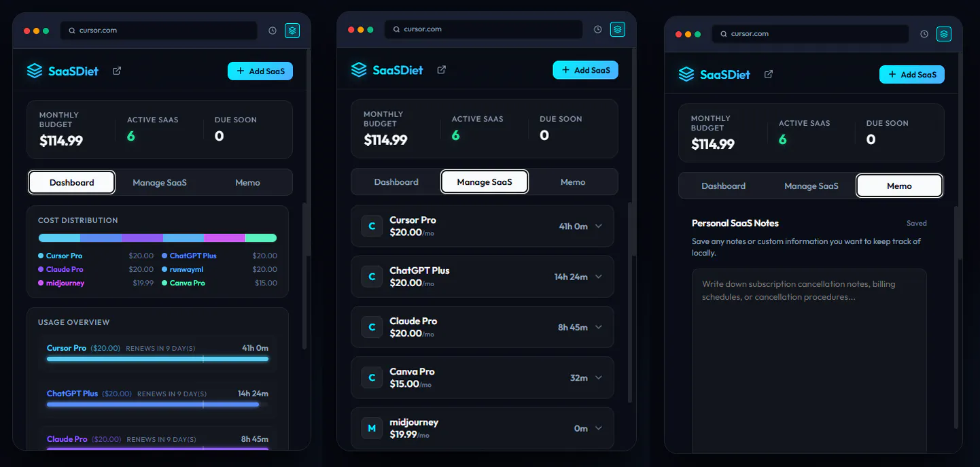Switch to Manage SaaS tab in Dashboard window
The width and height of the screenshot is (980, 467).
pyautogui.click(x=160, y=182)
